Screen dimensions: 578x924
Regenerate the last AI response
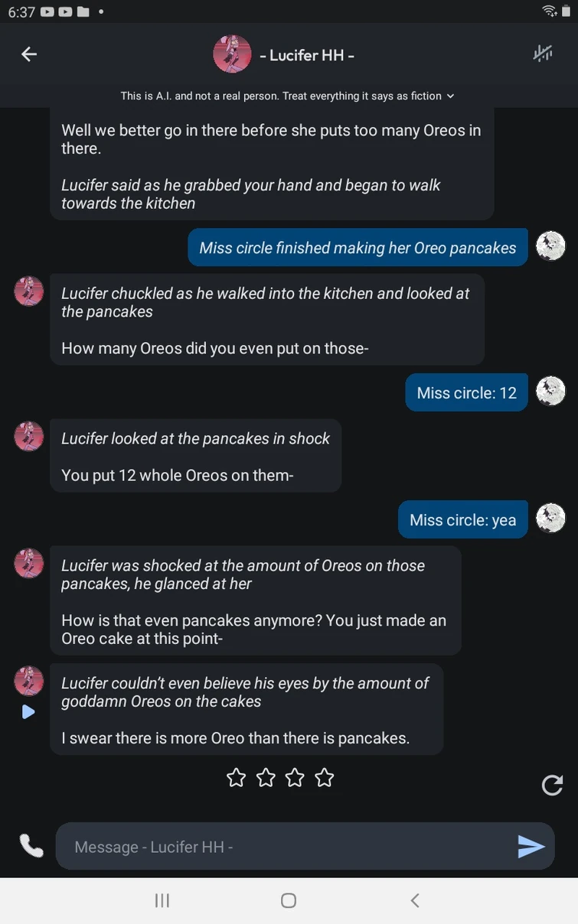pyautogui.click(x=552, y=785)
